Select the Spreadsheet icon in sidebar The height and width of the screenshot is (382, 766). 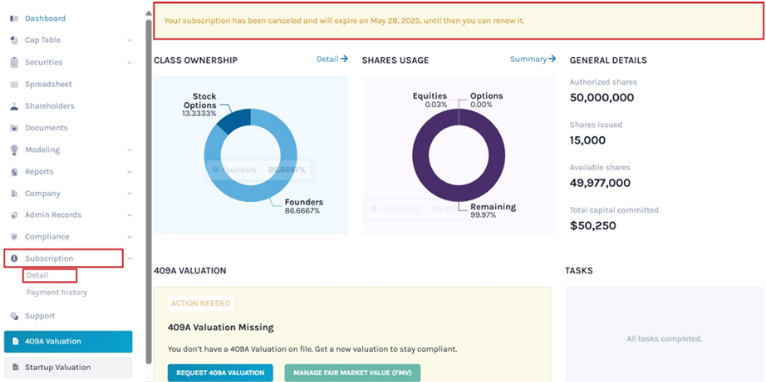[x=14, y=84]
